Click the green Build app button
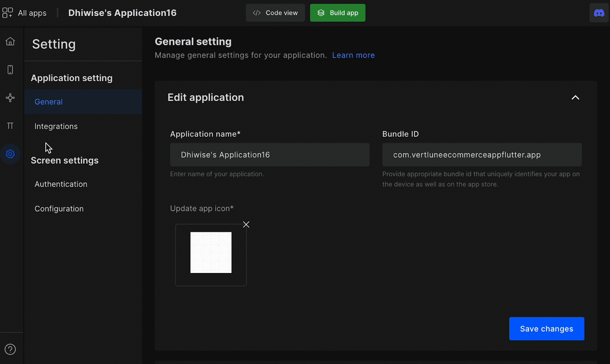This screenshot has height=364, width=610. (x=337, y=13)
